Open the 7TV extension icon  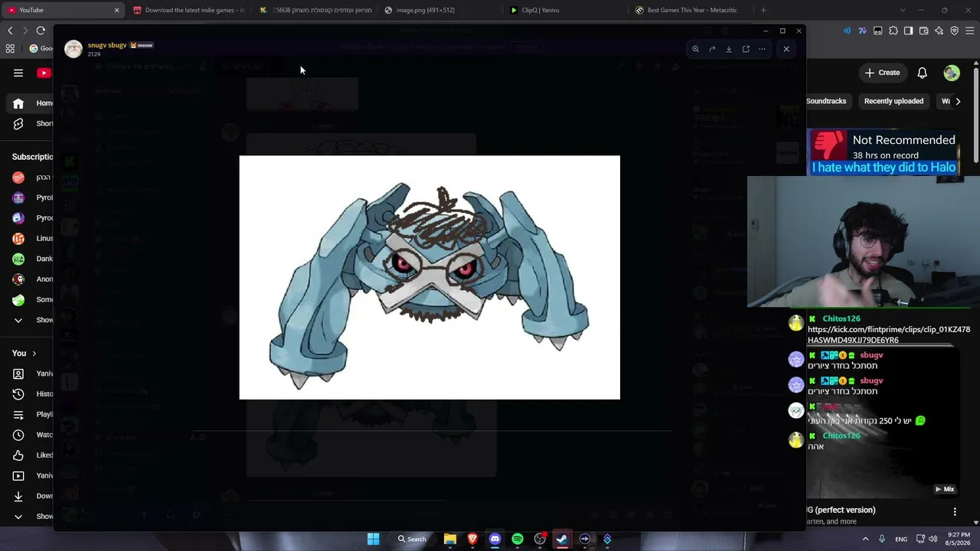tap(862, 31)
